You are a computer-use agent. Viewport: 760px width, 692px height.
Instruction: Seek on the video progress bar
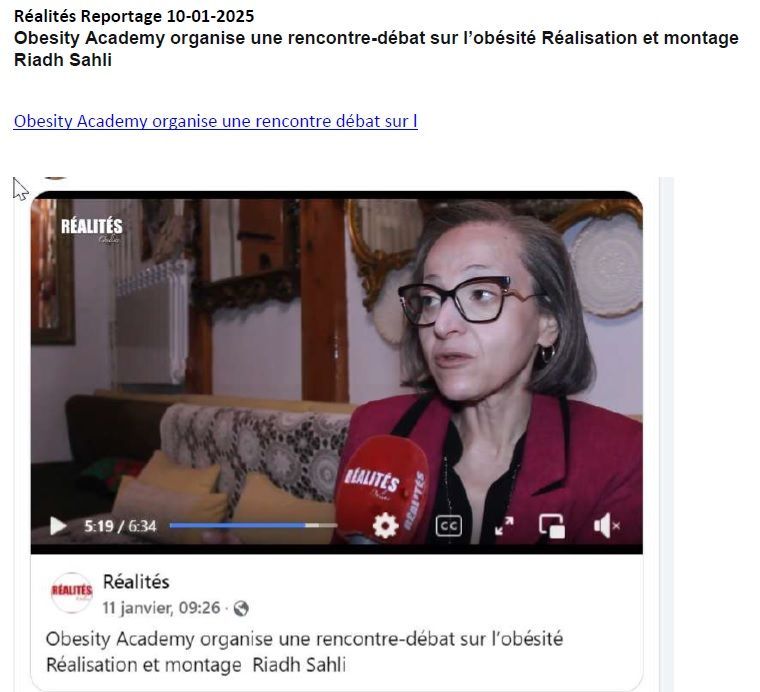pyautogui.click(x=253, y=525)
